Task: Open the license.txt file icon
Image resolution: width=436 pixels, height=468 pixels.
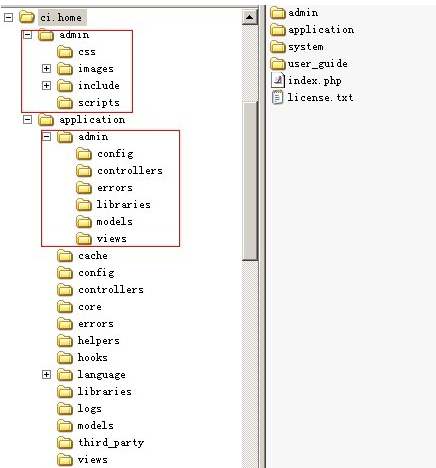Action: 277,97
